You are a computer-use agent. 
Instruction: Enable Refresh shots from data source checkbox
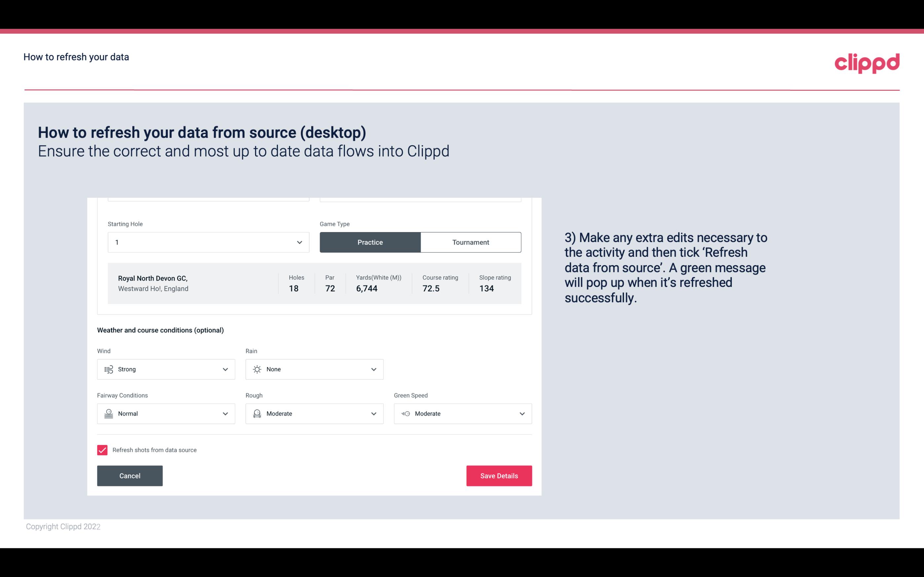point(102,450)
